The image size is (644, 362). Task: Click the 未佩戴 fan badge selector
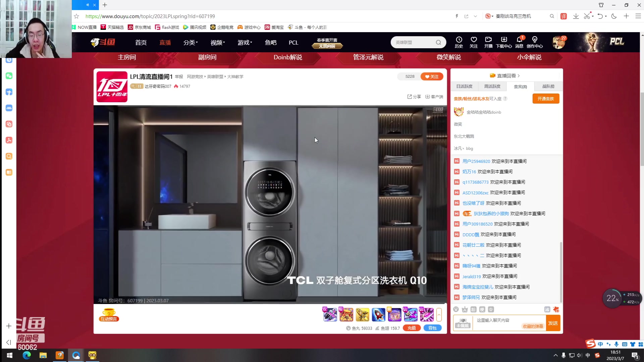pos(463,323)
